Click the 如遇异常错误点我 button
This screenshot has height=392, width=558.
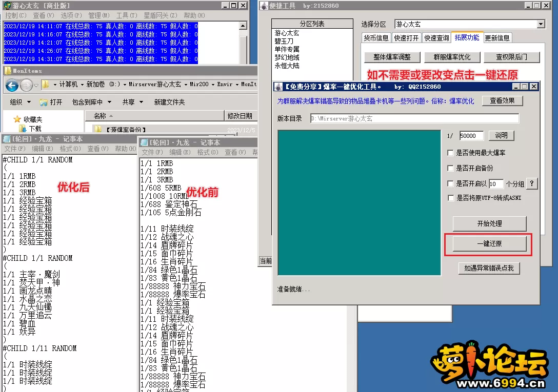click(x=489, y=268)
